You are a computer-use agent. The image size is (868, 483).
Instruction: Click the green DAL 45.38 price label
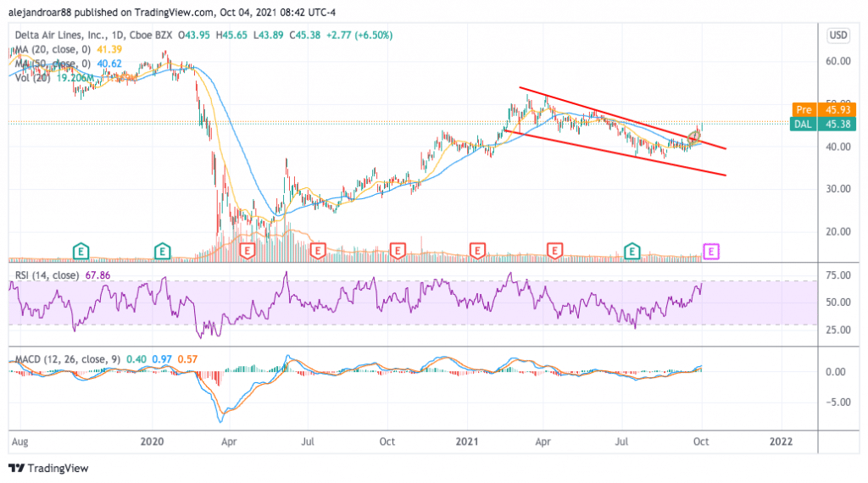[x=824, y=124]
